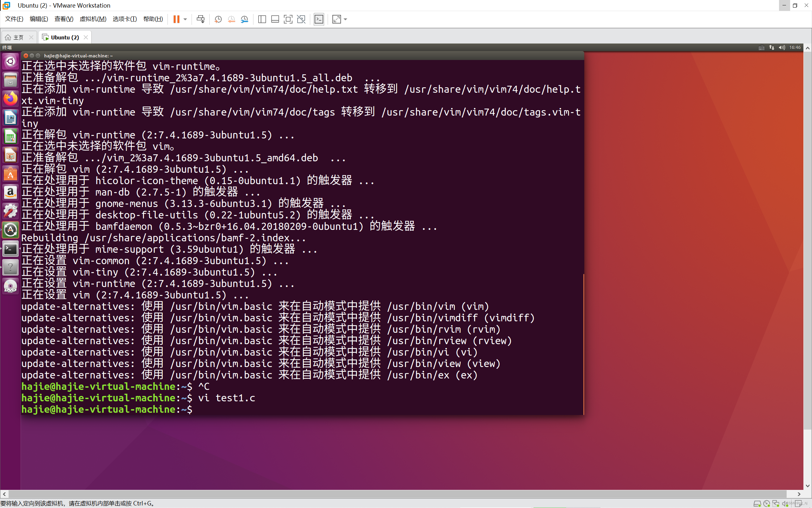Open the network indicator in Ubuntu panel

pos(772,47)
